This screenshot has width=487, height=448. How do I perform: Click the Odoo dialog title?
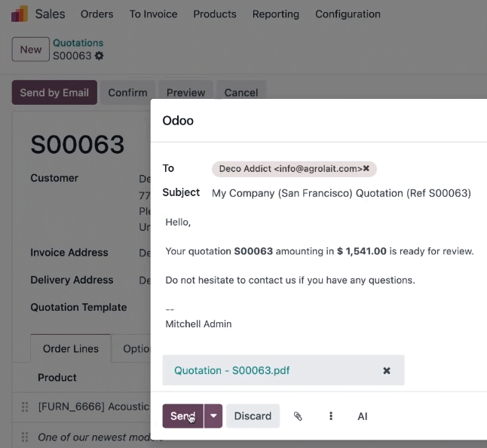pos(178,121)
